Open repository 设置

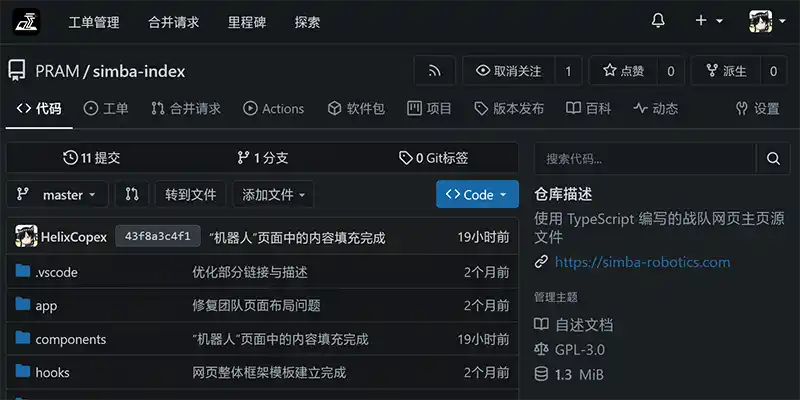pyautogui.click(x=758, y=108)
